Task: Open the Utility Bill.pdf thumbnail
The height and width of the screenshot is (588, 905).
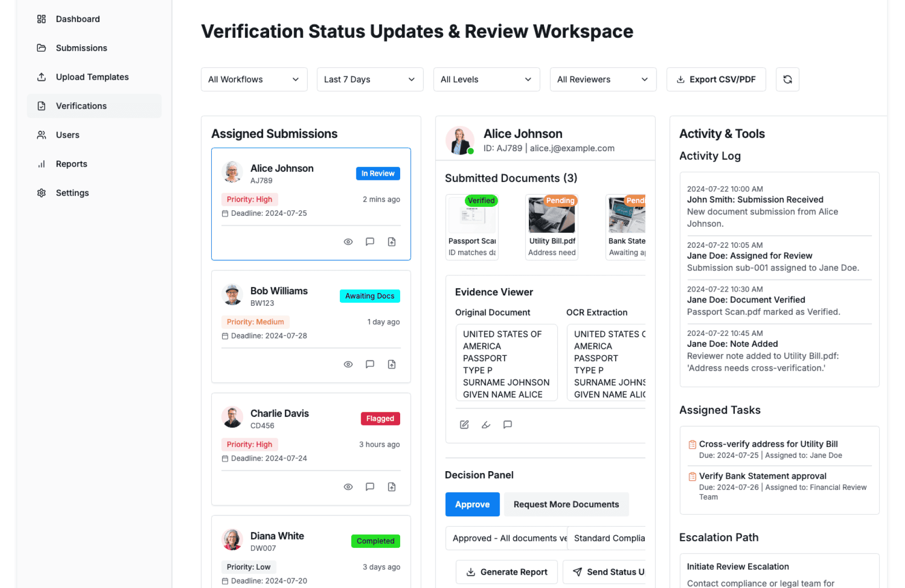Action: [551, 216]
